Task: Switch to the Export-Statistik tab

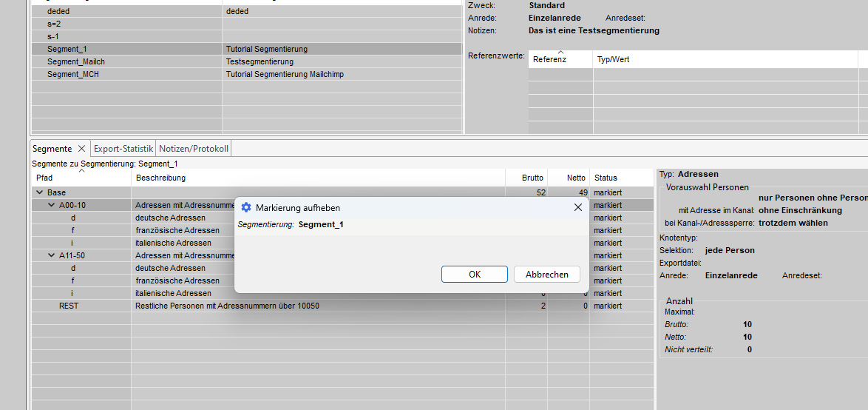Action: pyautogui.click(x=123, y=149)
